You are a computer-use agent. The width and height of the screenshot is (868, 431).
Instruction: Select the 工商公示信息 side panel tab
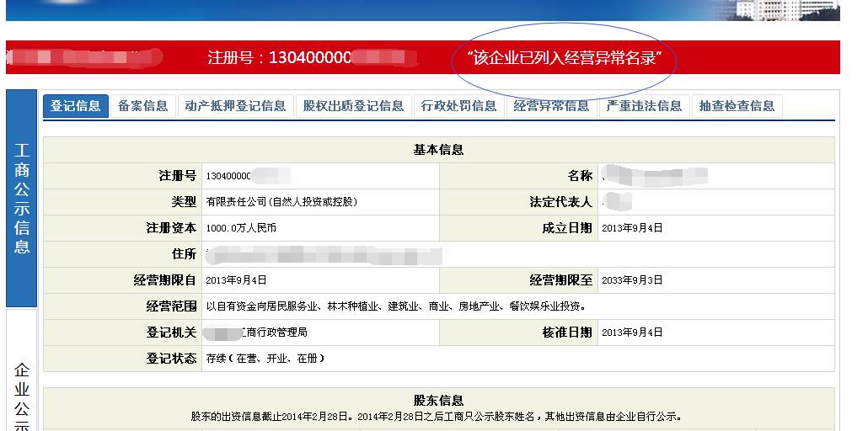click(22, 199)
